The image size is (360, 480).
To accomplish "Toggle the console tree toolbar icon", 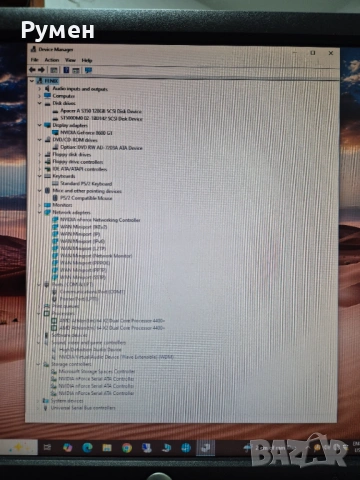I will coord(54,70).
